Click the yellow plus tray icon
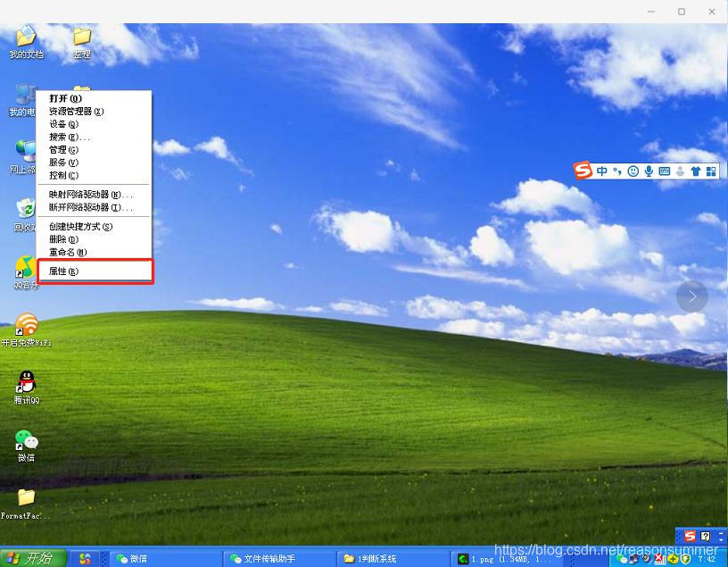728x567 pixels. coord(673,559)
